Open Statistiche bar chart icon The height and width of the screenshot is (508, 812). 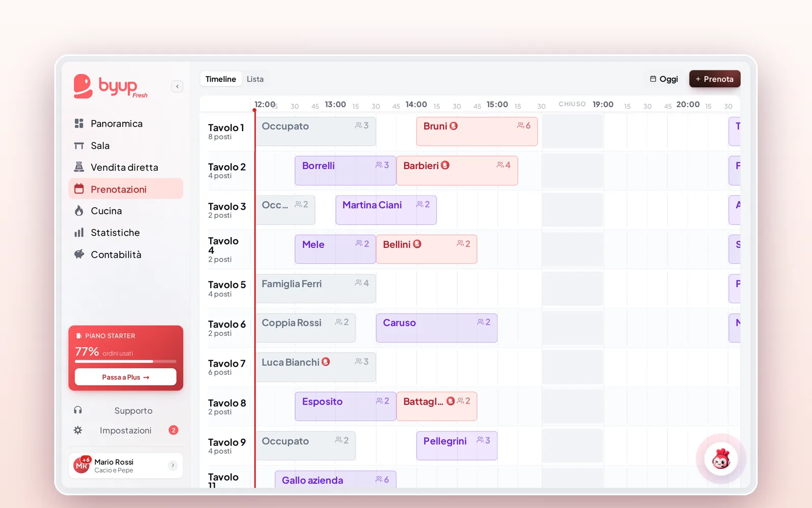coord(79,233)
